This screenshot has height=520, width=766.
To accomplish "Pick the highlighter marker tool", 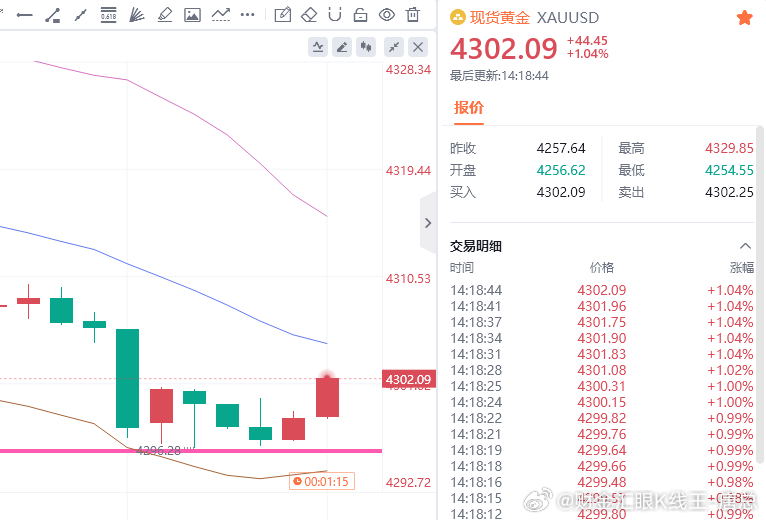I will point(165,15).
